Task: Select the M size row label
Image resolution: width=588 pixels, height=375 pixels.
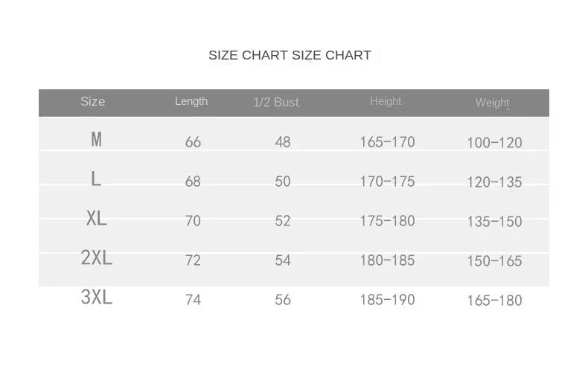Action: (x=96, y=139)
